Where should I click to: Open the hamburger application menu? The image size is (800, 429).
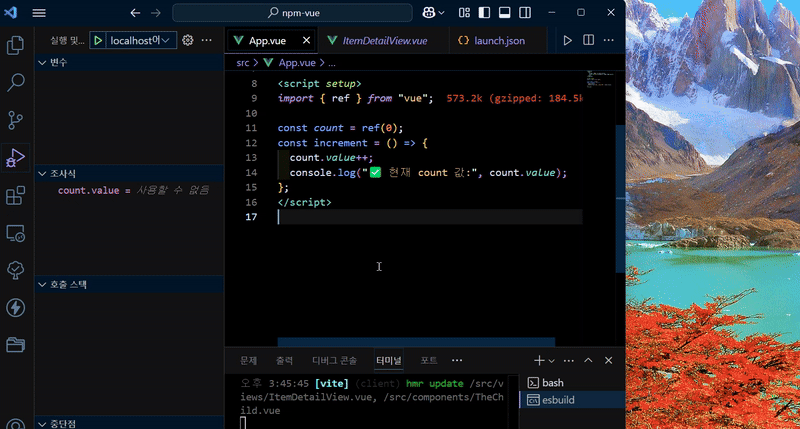[x=39, y=13]
